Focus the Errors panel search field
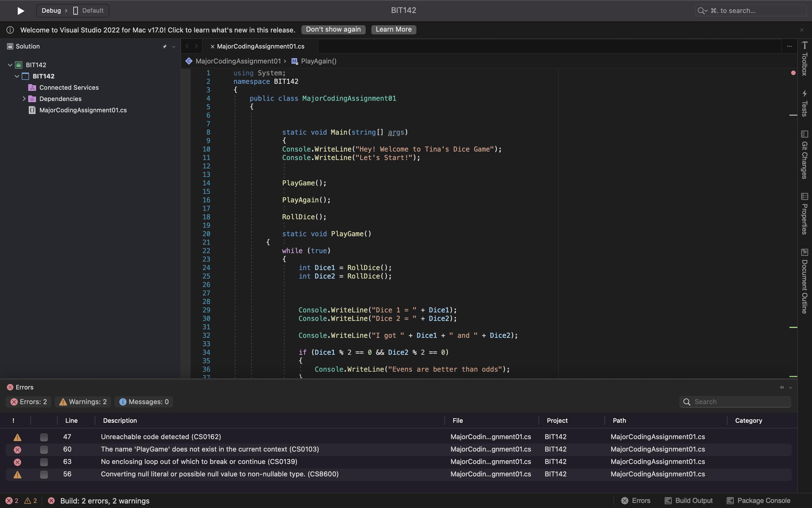Screen dimensions: 812x508 coord(735,402)
